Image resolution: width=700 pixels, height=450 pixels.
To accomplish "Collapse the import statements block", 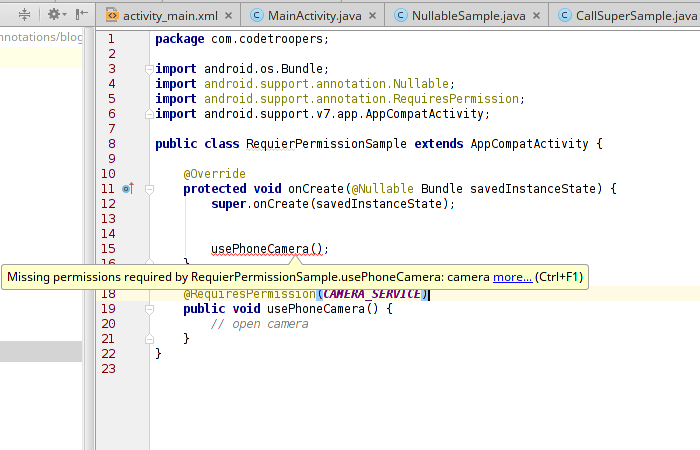I will (x=148, y=69).
